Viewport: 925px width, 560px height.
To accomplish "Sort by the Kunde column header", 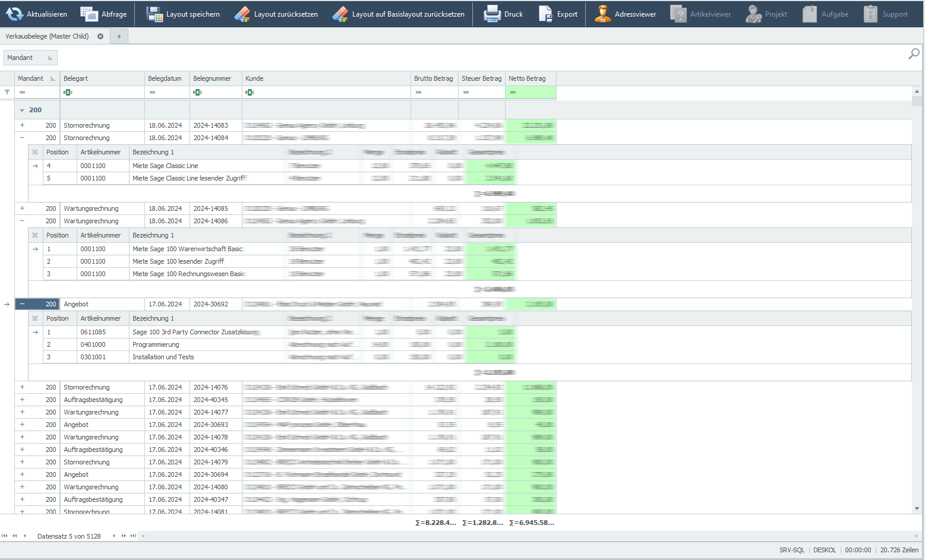I will [x=326, y=78].
